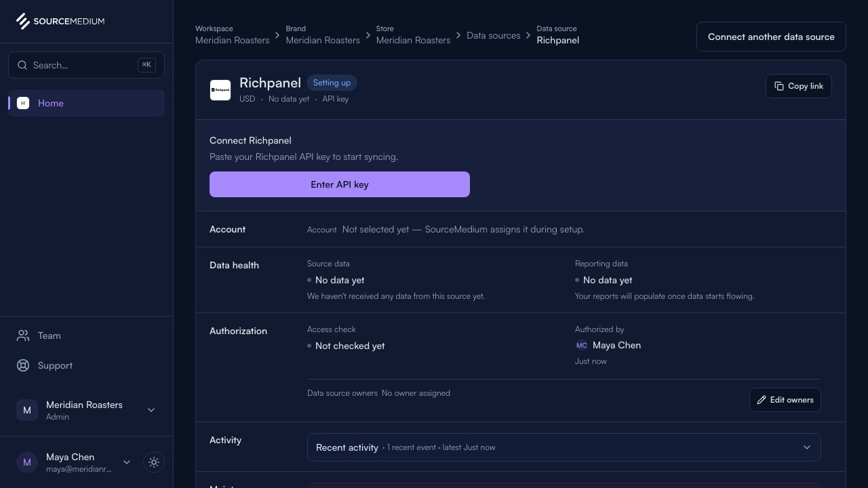
Task: Open Team in the sidebar
Action: tap(86, 335)
